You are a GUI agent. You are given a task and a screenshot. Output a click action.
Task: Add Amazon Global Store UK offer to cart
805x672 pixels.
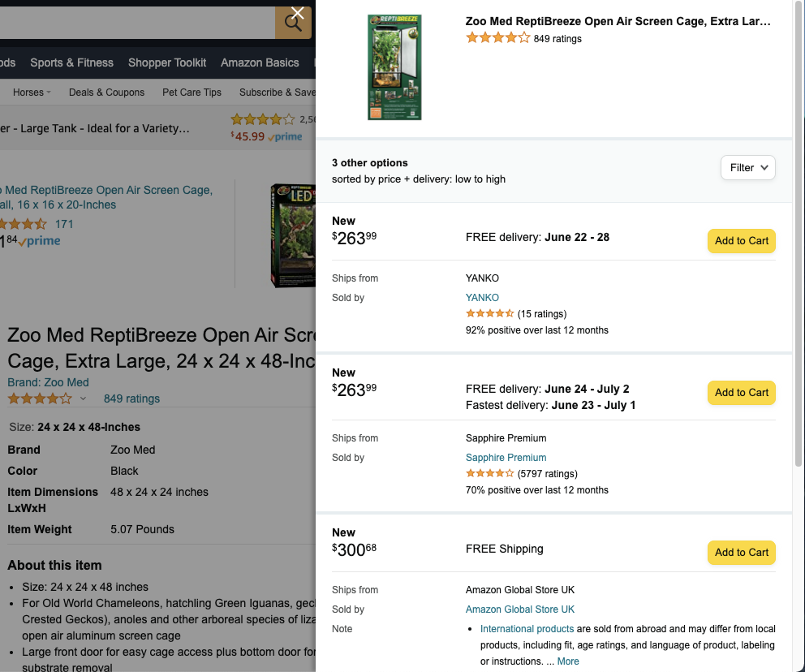[741, 553]
